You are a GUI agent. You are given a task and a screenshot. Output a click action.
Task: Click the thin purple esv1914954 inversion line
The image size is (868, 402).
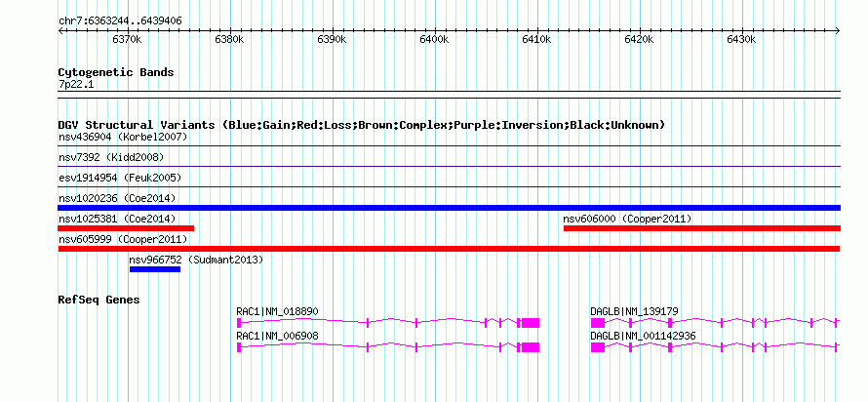pyautogui.click(x=449, y=187)
